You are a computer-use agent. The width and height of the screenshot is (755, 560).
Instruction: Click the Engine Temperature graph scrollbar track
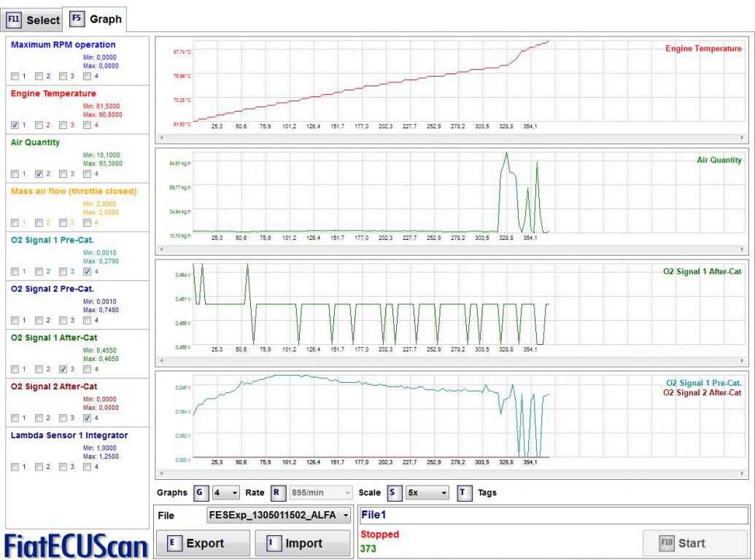tap(452, 138)
